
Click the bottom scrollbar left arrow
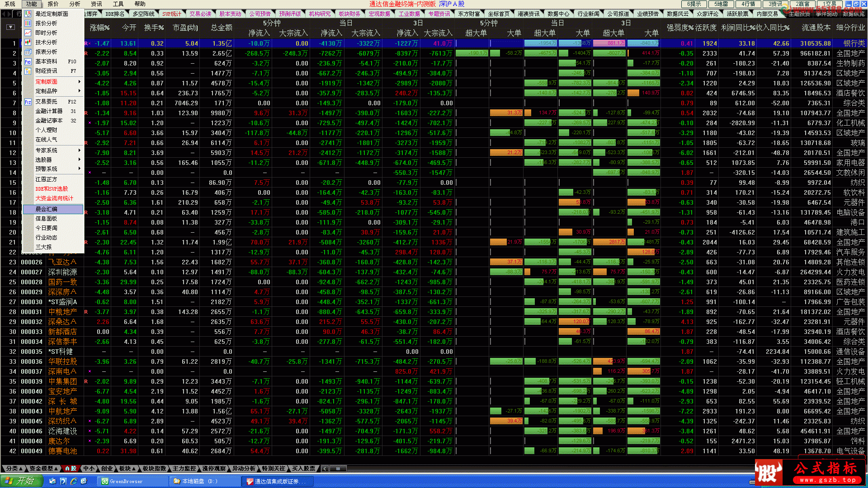(x=325, y=469)
